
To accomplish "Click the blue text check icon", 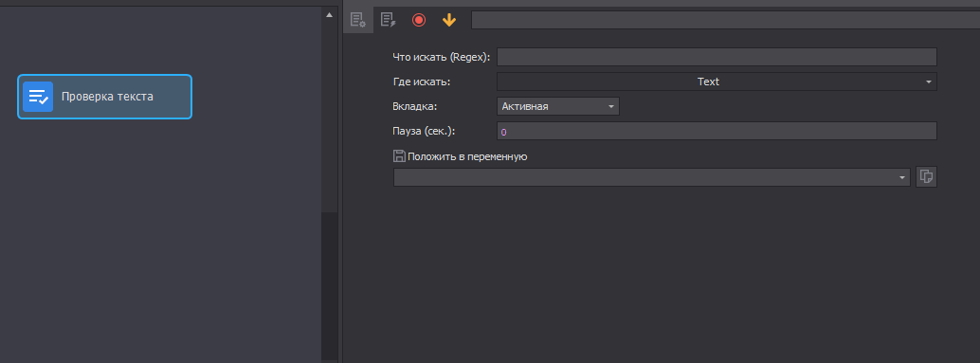I will pyautogui.click(x=38, y=97).
